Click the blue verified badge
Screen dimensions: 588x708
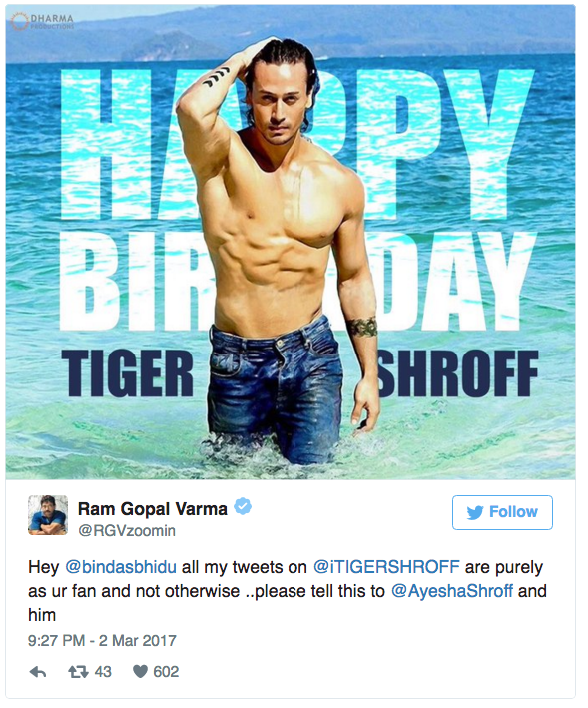pos(243,506)
